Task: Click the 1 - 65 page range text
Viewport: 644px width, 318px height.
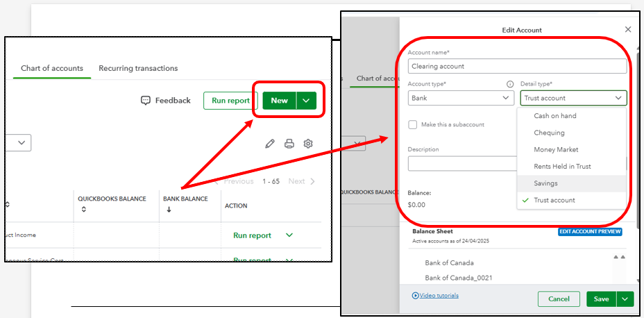Action: pyautogui.click(x=271, y=181)
